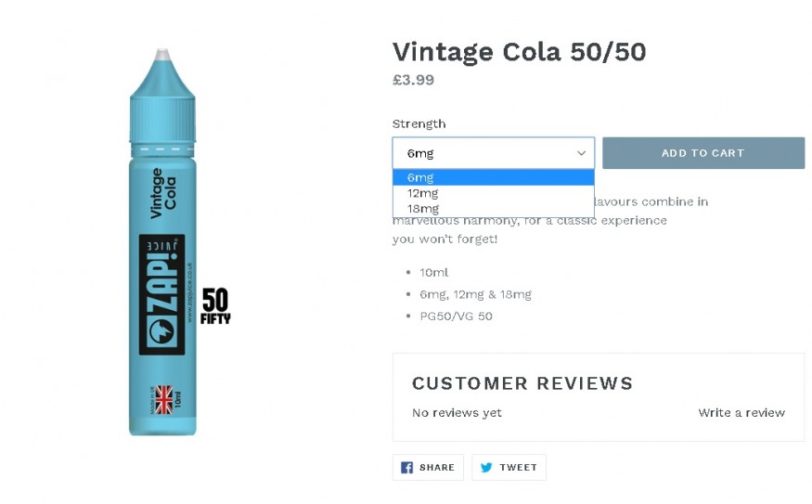Open the Strength select box showing 6mg
This screenshot has width=812, height=504.
tap(493, 153)
